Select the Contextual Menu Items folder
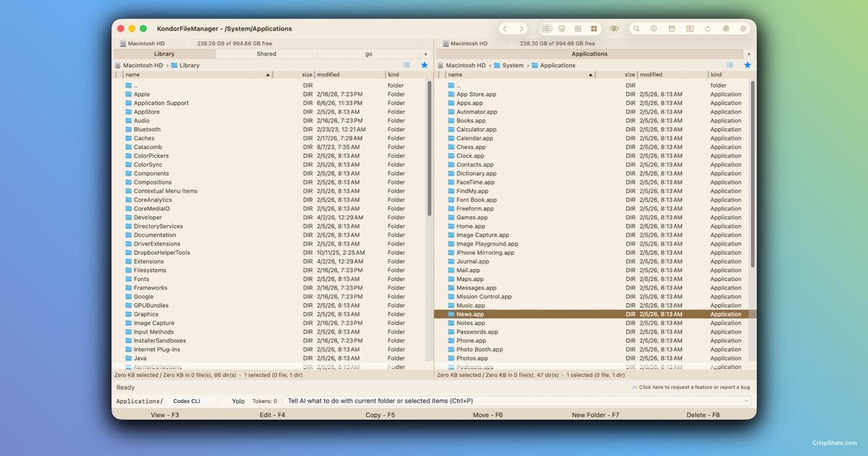868x456 pixels. 271,191
